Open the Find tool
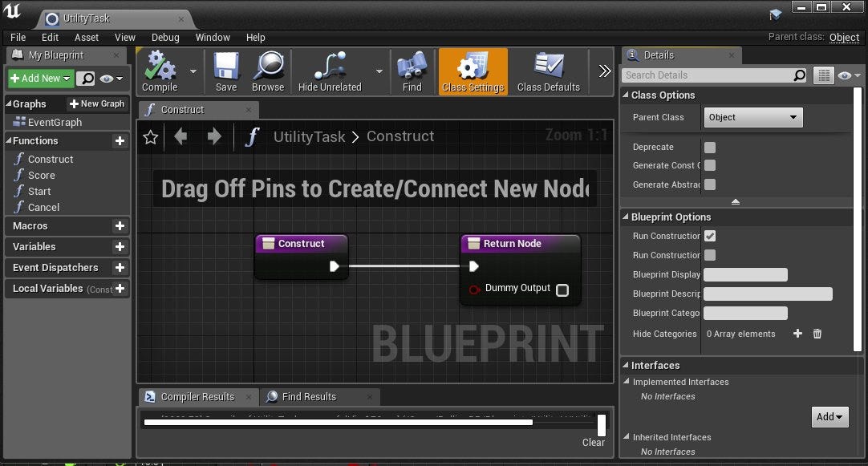This screenshot has width=868, height=466. (412, 71)
